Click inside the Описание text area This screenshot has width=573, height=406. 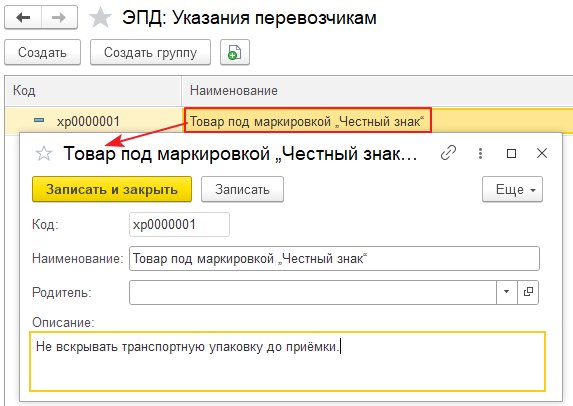(x=287, y=361)
